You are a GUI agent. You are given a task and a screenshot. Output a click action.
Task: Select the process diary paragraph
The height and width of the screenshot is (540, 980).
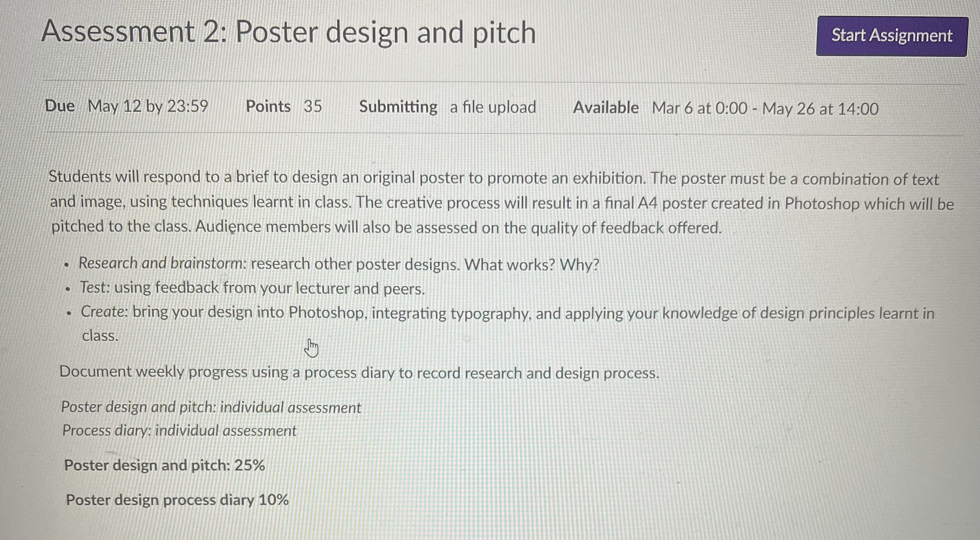click(359, 373)
